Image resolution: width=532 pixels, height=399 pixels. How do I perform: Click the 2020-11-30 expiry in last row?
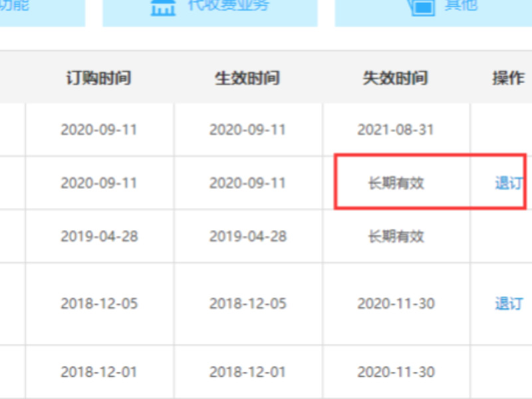(x=396, y=371)
